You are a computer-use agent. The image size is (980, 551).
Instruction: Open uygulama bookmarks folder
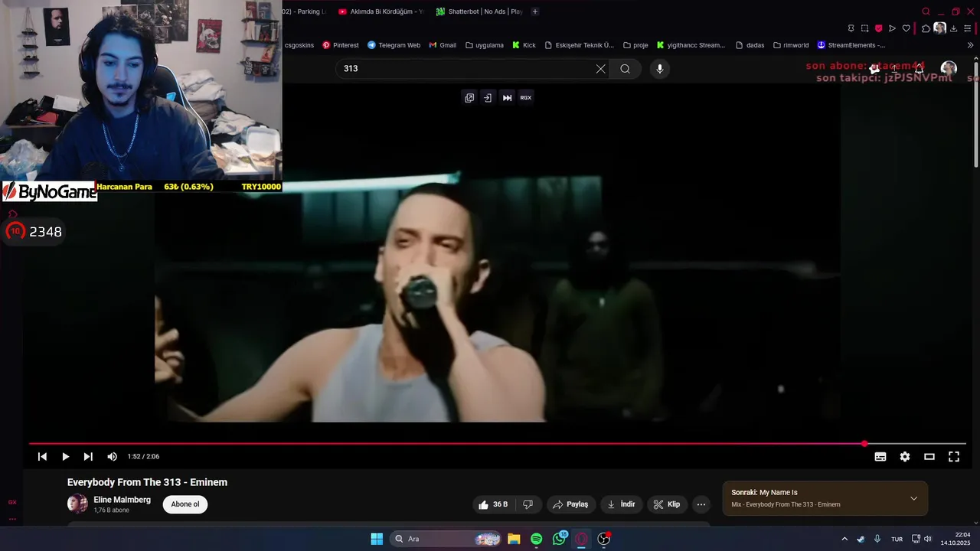click(485, 45)
